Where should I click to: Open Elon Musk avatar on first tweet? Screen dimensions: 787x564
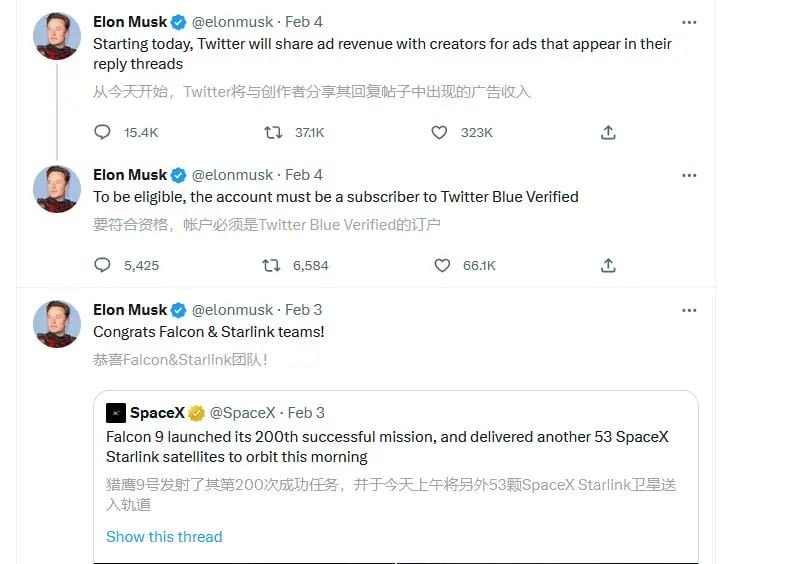(57, 36)
